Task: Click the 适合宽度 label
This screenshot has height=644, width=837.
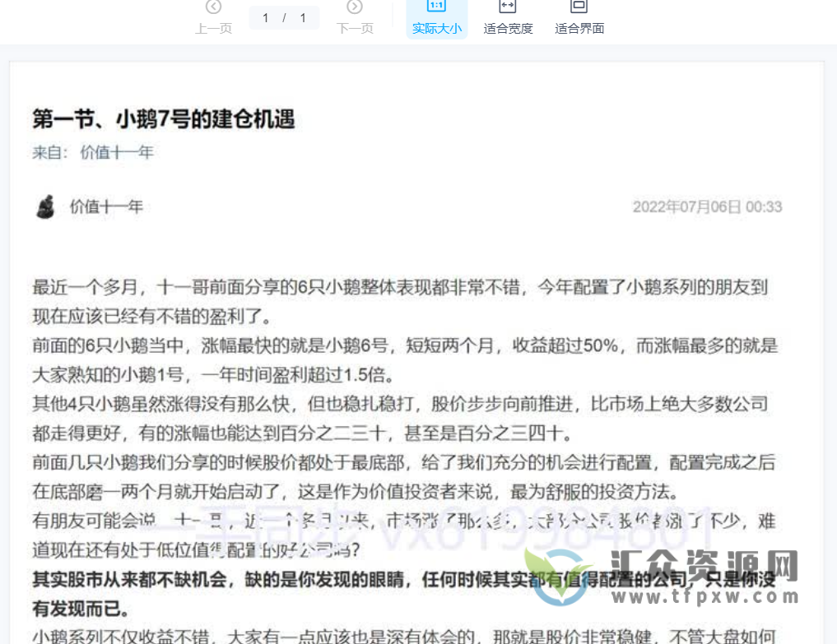Action: [508, 29]
